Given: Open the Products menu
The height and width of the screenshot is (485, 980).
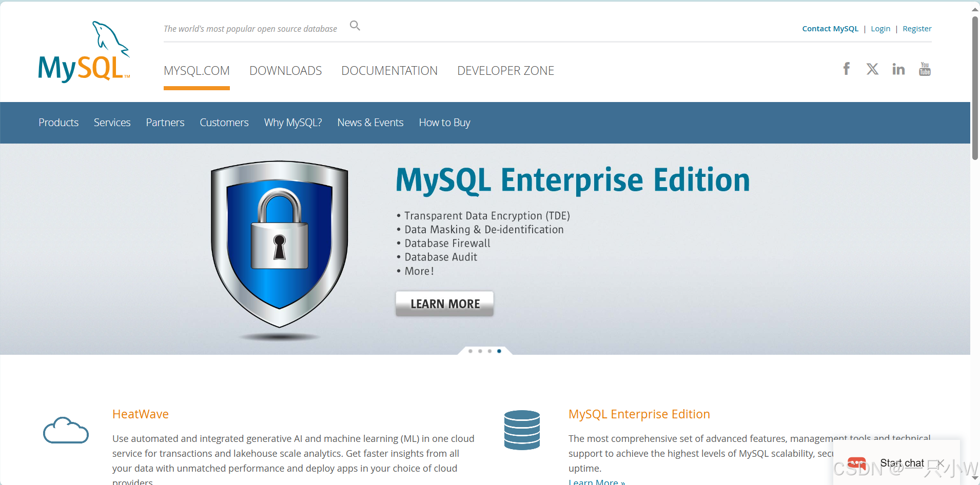Looking at the screenshot, I should pyautogui.click(x=58, y=123).
